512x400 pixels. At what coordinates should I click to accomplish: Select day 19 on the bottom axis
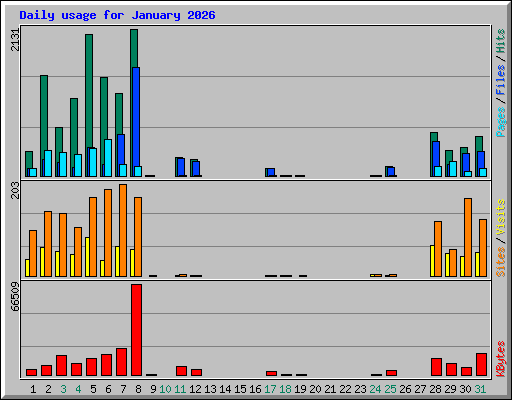click(300, 389)
